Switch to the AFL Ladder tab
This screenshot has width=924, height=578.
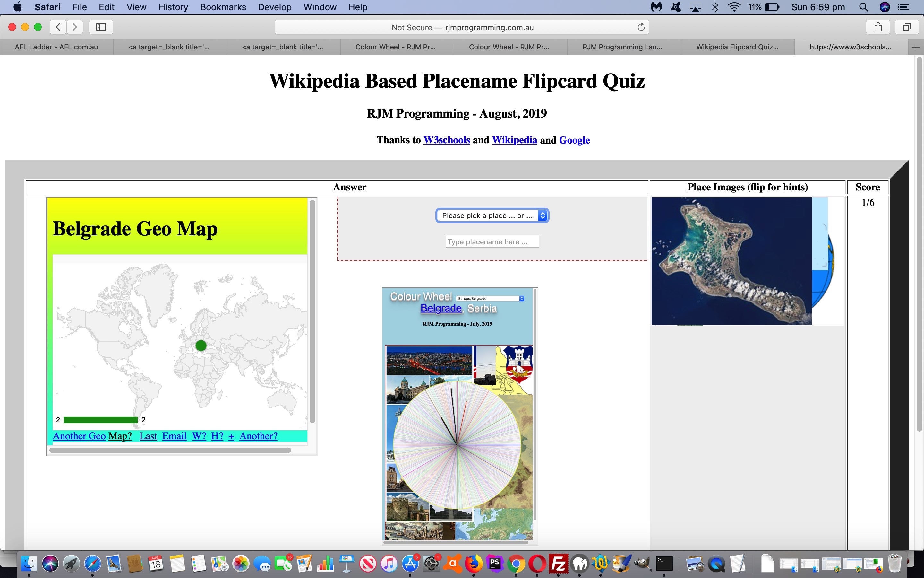pos(56,47)
